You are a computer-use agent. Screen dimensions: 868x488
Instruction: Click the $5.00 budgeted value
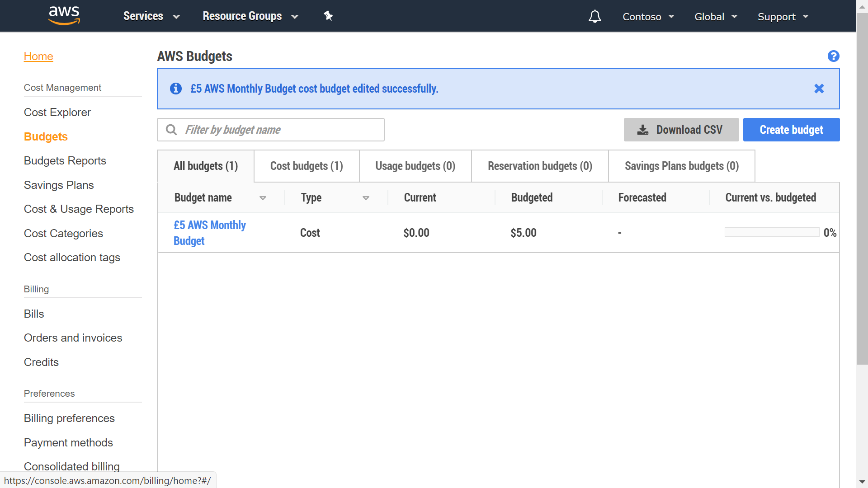[x=524, y=233]
